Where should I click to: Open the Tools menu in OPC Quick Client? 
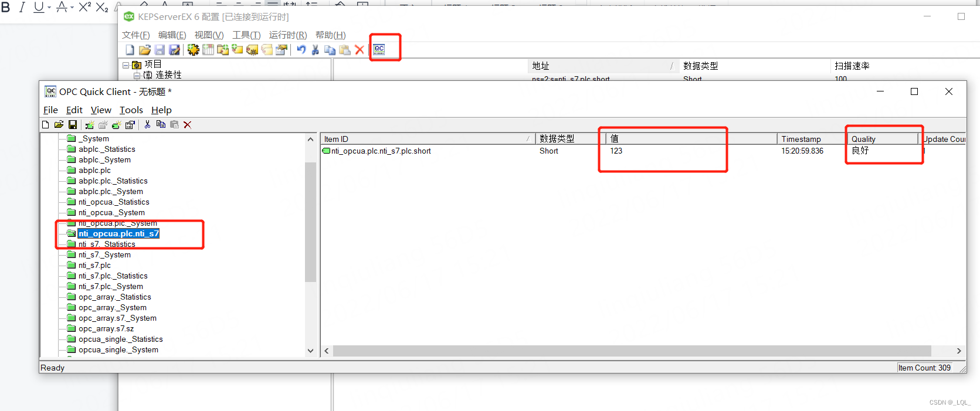pos(131,110)
